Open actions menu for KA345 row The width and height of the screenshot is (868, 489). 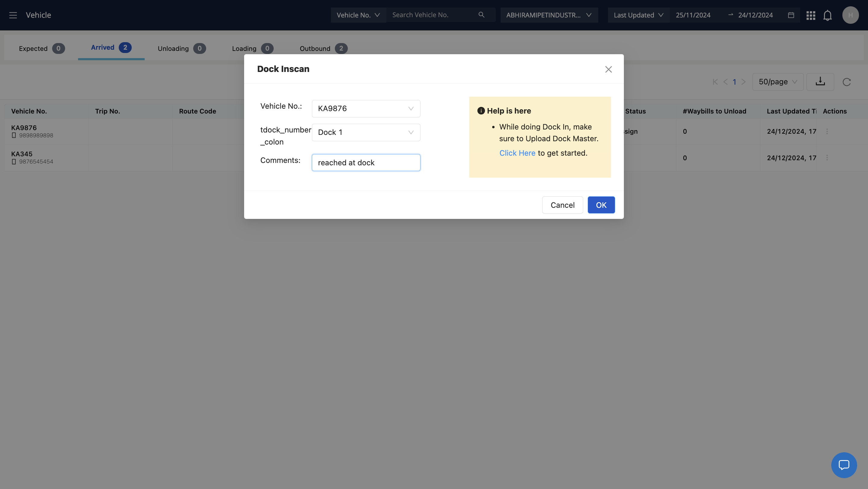tap(827, 158)
